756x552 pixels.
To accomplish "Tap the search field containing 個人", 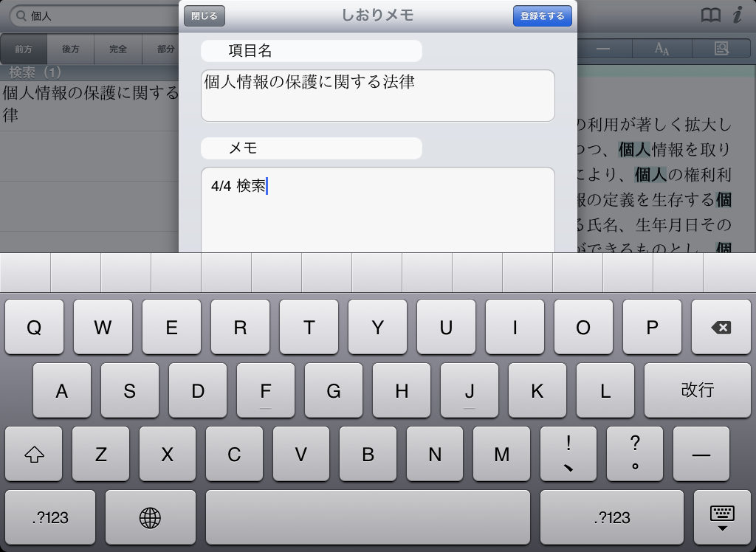I will [x=96, y=15].
